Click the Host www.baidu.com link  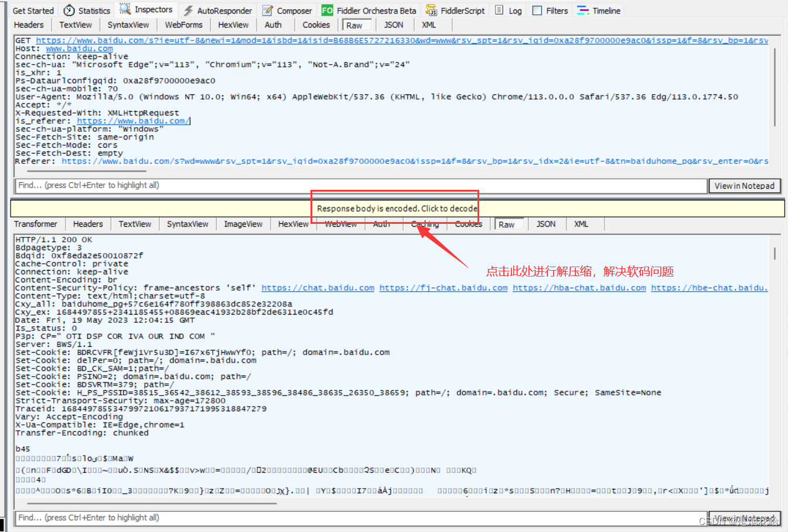click(x=79, y=49)
